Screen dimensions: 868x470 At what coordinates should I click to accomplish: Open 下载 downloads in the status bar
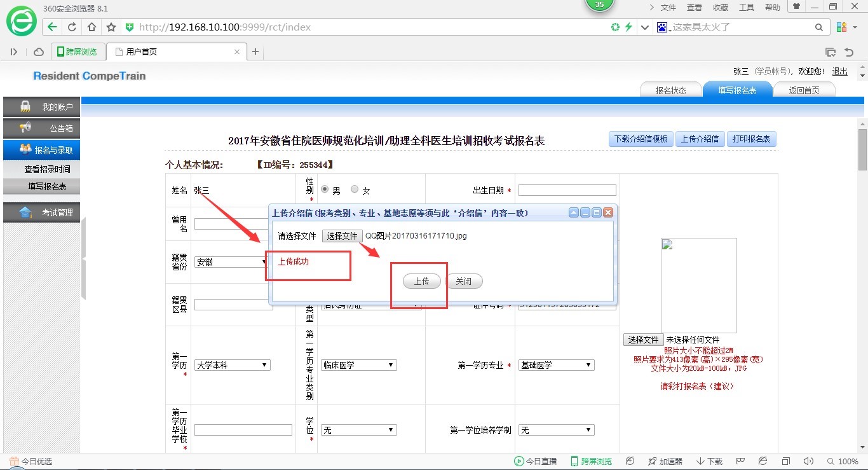(x=709, y=461)
